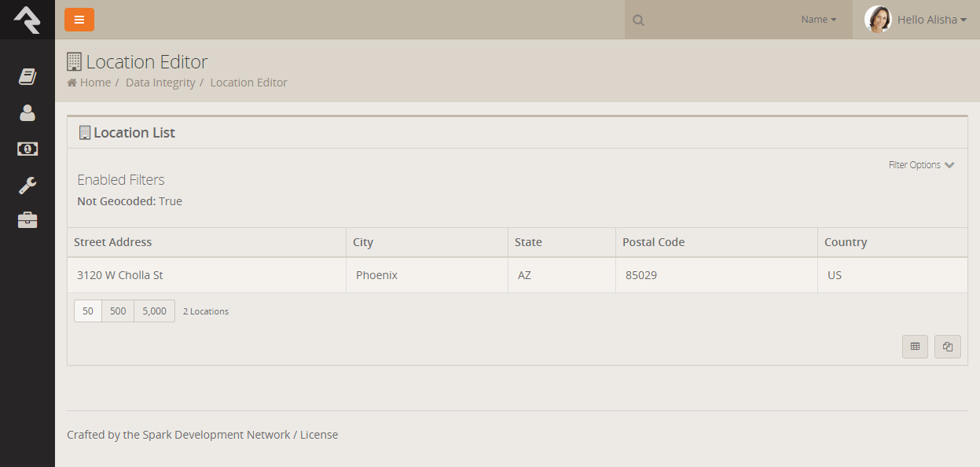Set page size to 500 rows
This screenshot has height=467, width=980.
click(x=118, y=311)
